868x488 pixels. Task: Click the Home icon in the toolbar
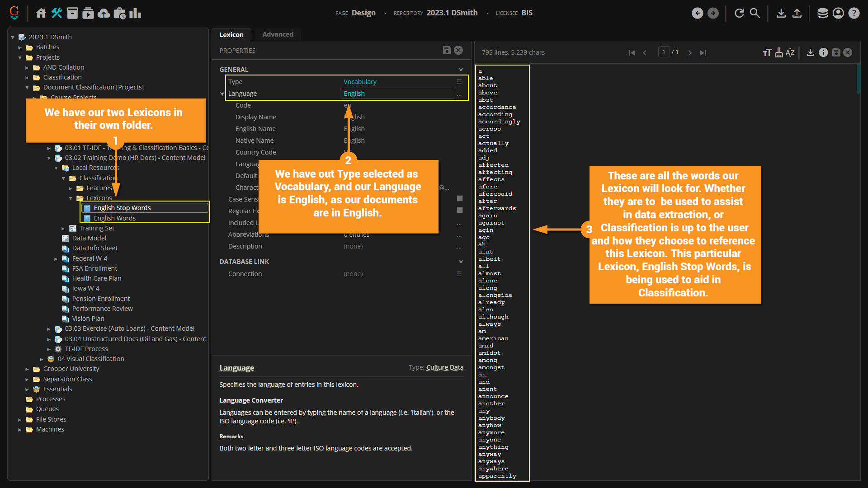coord(41,13)
